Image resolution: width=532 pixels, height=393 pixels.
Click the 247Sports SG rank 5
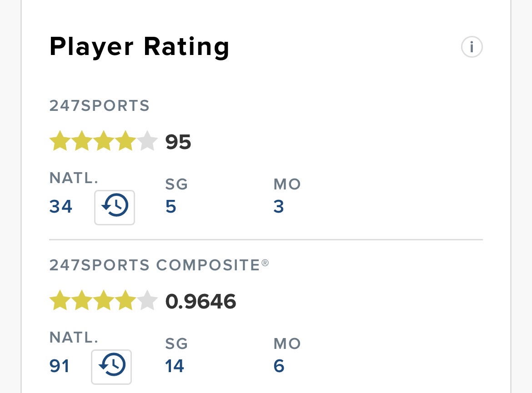pos(171,206)
